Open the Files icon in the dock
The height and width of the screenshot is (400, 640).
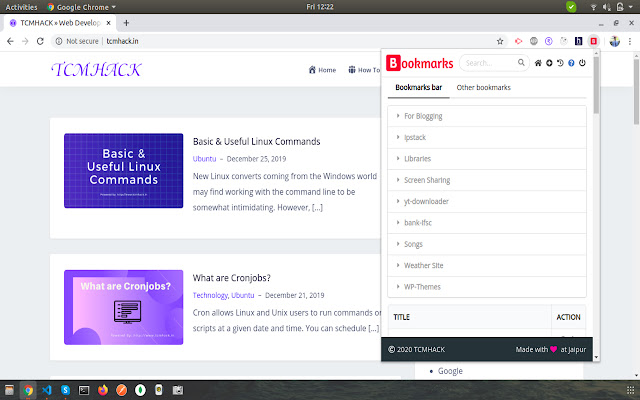9,390
